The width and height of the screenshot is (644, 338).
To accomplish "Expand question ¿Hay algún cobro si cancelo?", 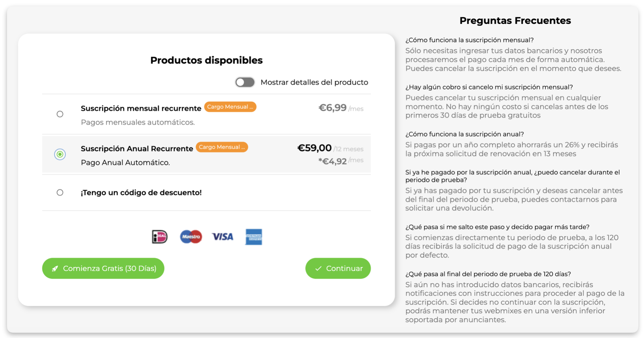I will point(489,87).
